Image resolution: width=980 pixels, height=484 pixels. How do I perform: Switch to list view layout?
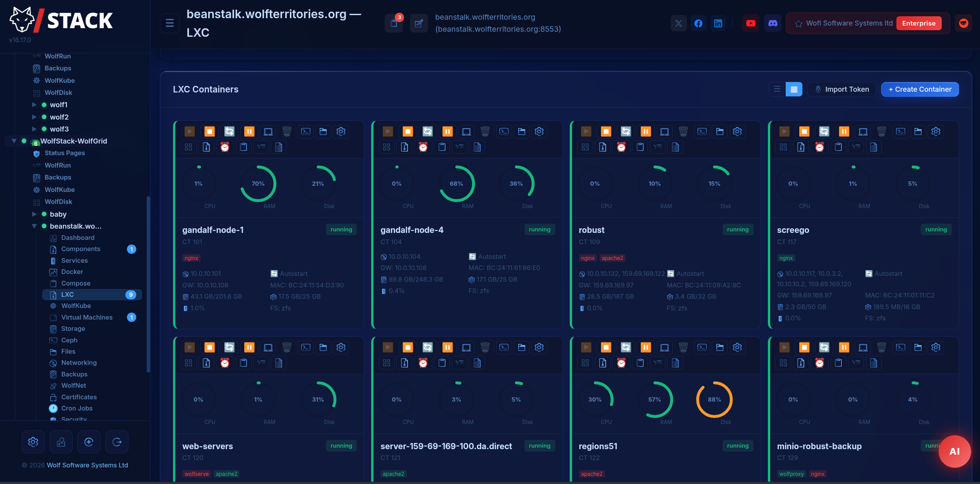point(777,89)
